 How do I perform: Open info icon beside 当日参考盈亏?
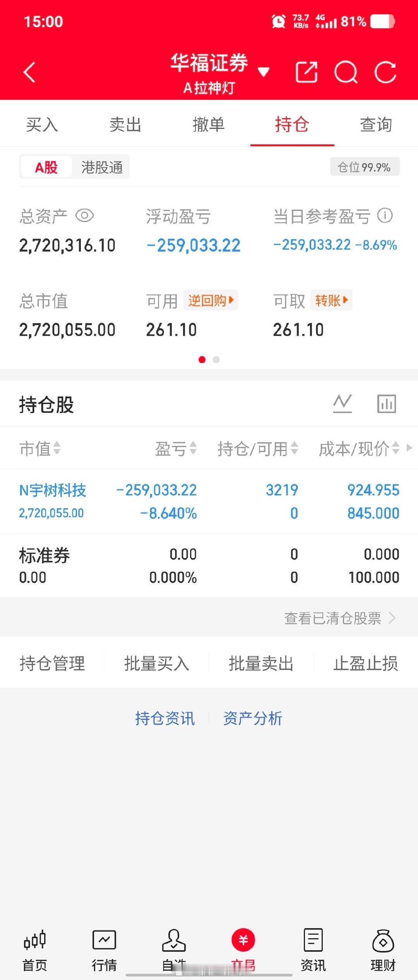coord(385,216)
